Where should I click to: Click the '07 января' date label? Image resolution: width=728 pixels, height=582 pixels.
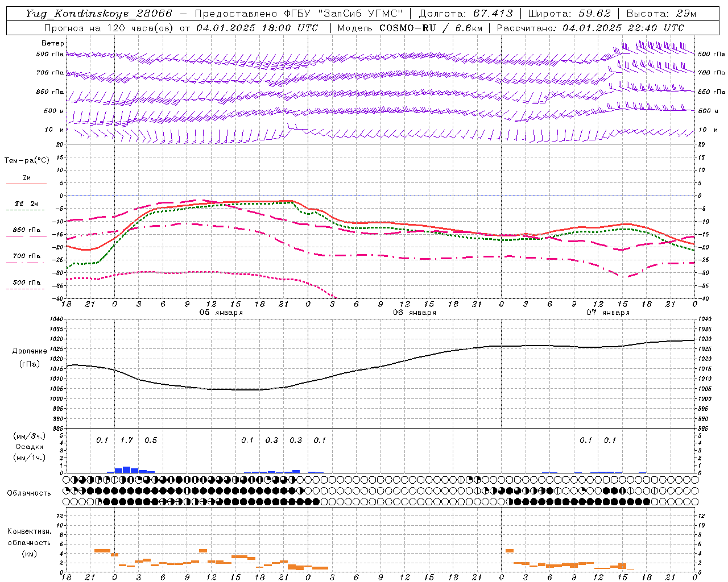point(608,313)
